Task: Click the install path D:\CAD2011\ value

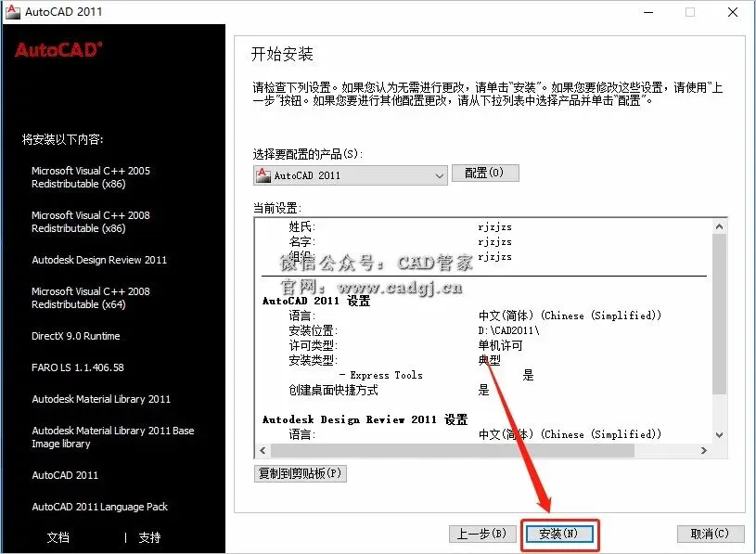Action: [x=508, y=330]
